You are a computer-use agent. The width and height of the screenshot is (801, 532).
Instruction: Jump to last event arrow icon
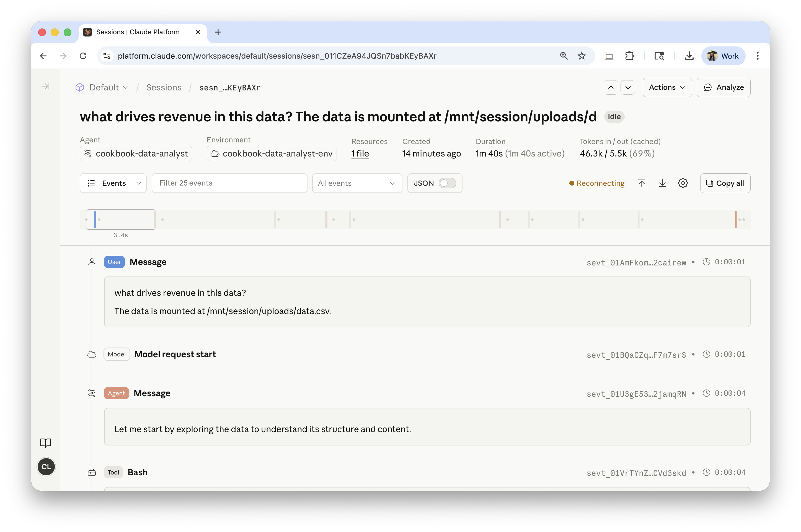662,184
